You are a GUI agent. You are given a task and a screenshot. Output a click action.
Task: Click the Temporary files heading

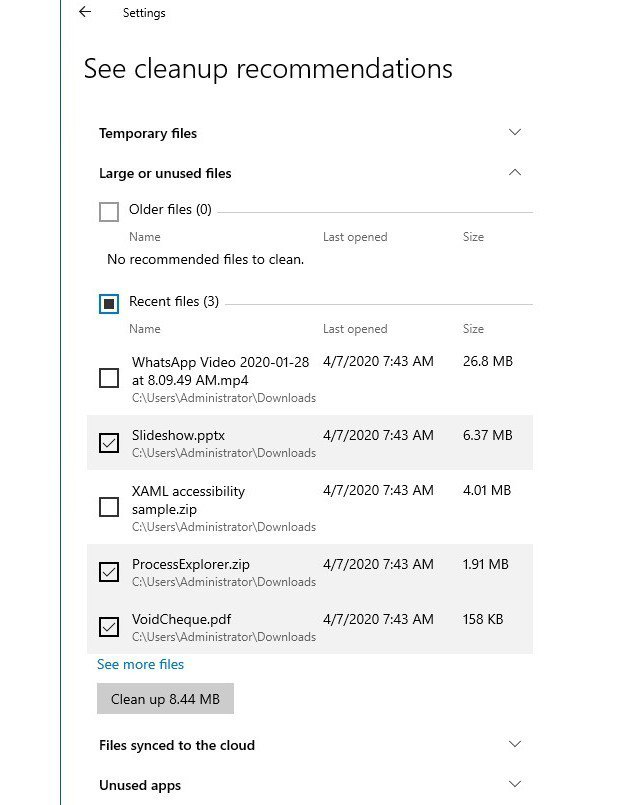(148, 133)
